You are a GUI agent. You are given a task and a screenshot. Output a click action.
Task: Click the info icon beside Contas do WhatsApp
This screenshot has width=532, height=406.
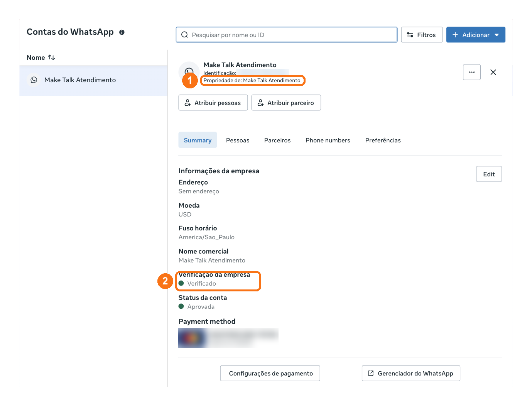click(122, 32)
